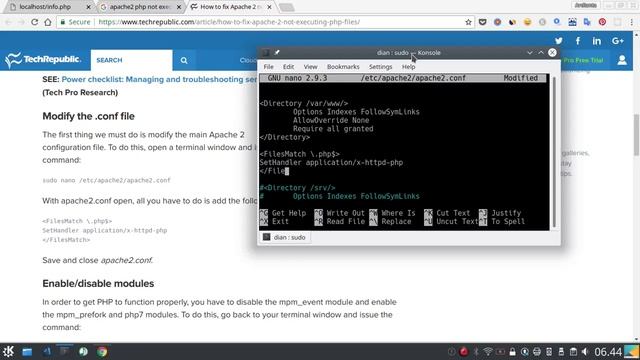Click the TechRepublic search magnifier button
The height and width of the screenshot is (360, 640).
click(184, 60)
